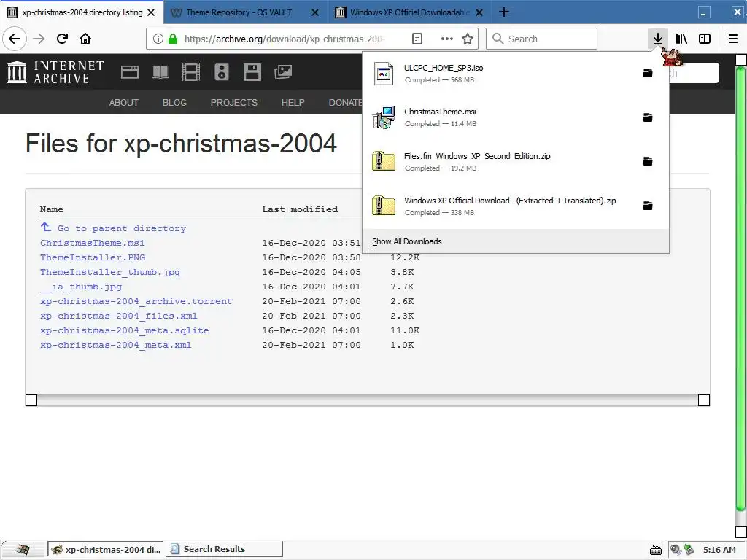747x560 pixels.
Task: Close the Windows XP Official Downloadable tab
Action: pos(479,12)
